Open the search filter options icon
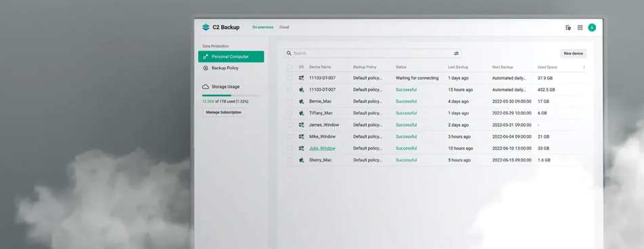 456,54
